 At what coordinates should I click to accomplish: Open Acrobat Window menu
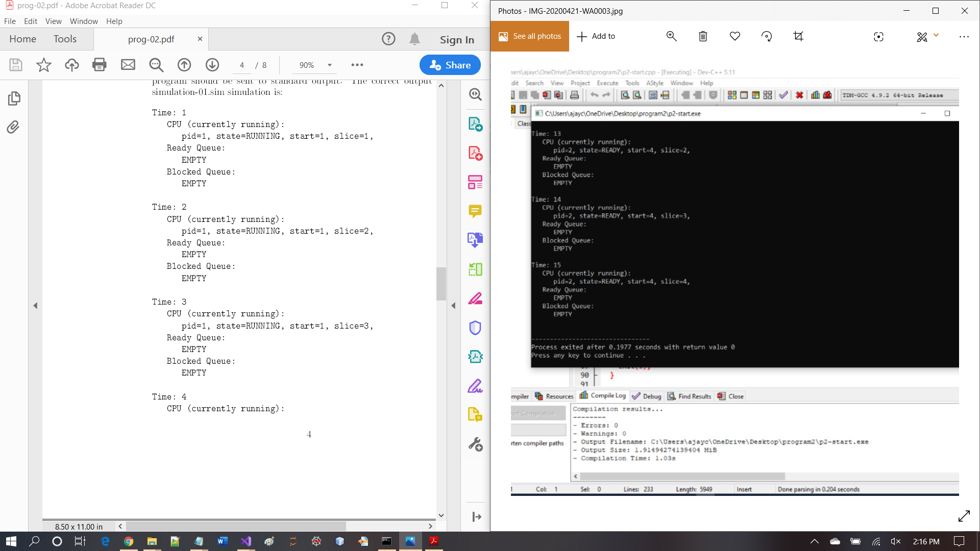tap(84, 21)
